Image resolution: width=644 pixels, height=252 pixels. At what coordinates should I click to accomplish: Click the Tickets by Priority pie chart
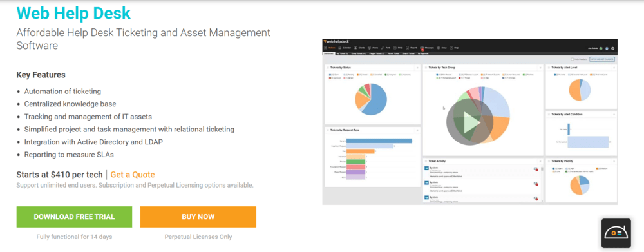[580, 186]
